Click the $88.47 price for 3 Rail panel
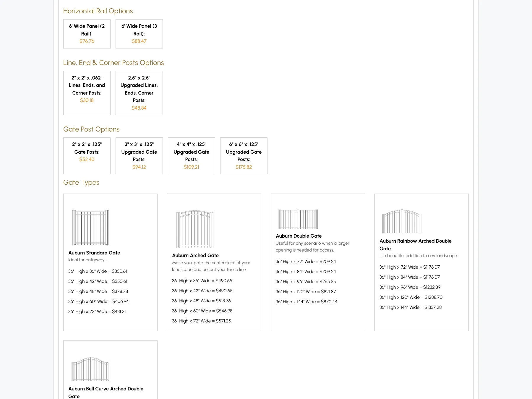532x399 pixels. click(139, 41)
